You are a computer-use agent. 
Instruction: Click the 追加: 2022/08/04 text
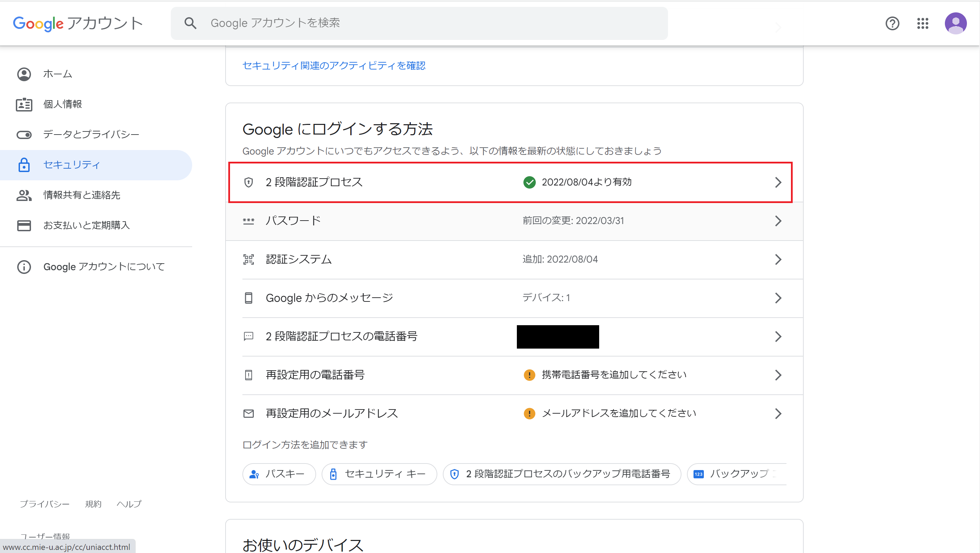point(560,259)
